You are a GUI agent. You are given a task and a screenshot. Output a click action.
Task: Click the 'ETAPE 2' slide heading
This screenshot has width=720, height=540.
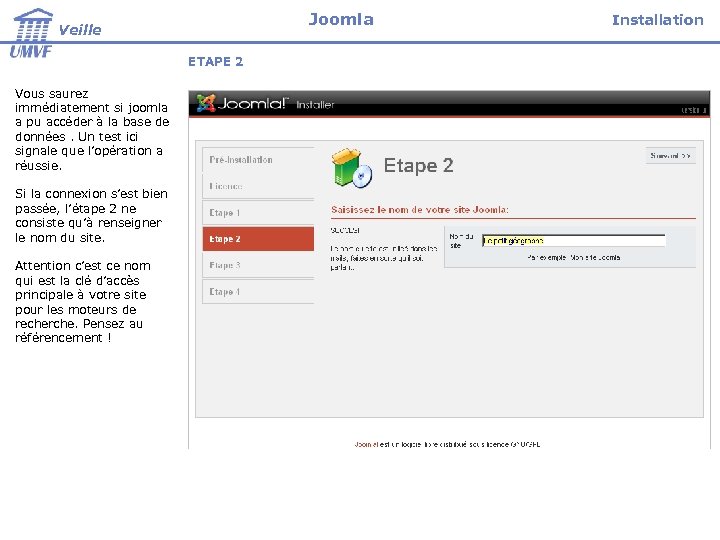point(215,62)
